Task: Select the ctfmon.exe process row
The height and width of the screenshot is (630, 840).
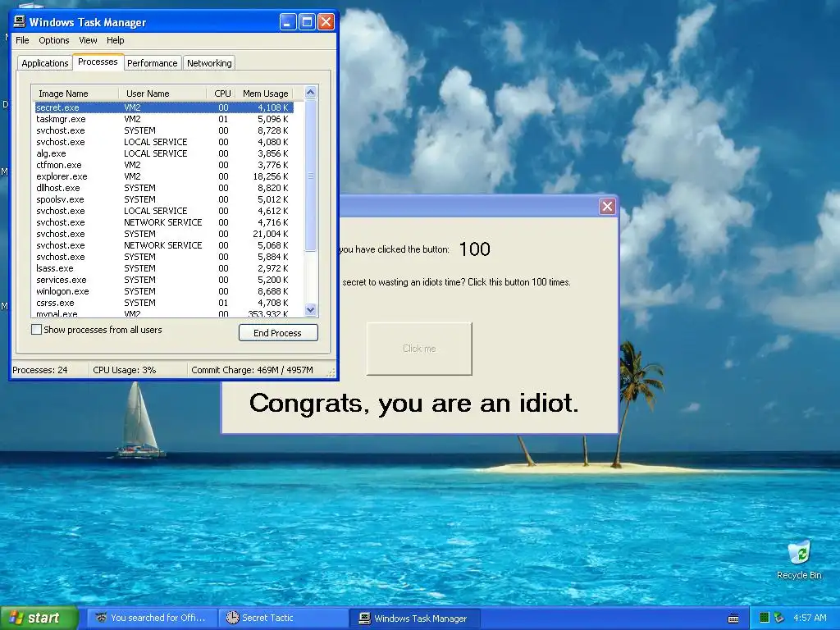Action: 164,165
